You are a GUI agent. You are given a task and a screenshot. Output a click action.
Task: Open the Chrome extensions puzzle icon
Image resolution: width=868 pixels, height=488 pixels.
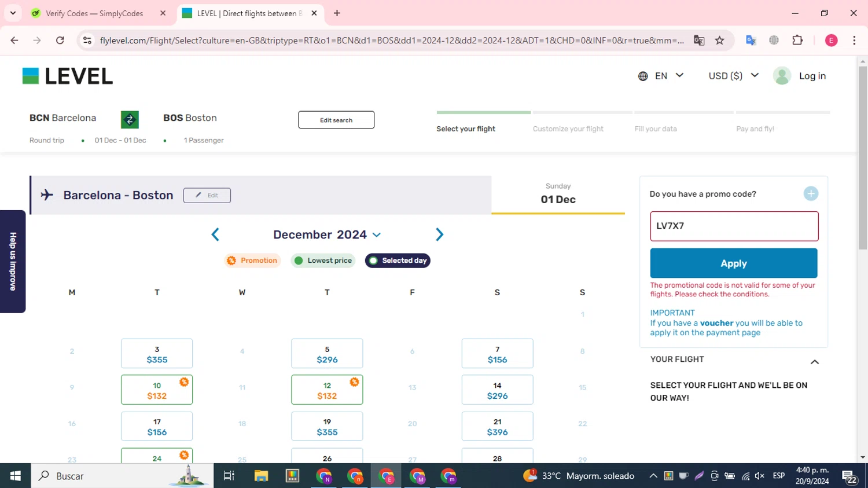[x=797, y=40]
